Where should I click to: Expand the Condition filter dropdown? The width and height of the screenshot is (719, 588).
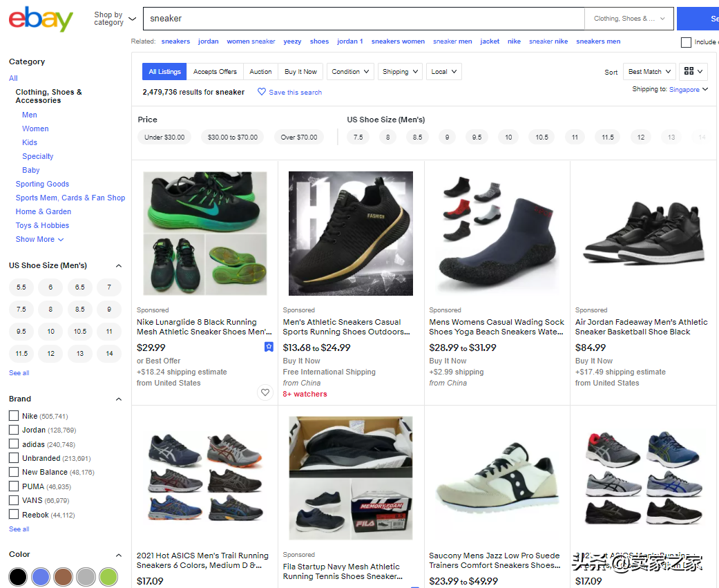pos(350,72)
